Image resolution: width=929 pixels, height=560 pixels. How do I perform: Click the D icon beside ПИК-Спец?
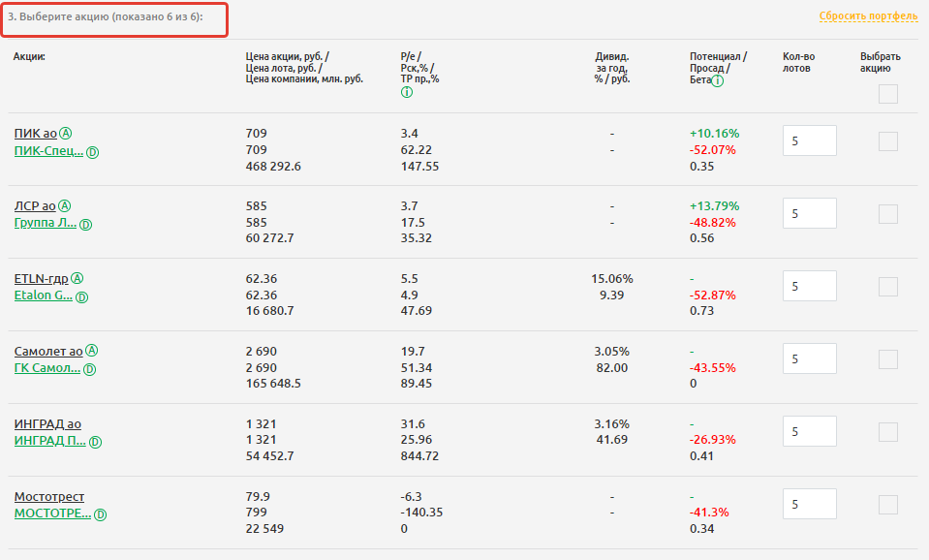pos(92,152)
